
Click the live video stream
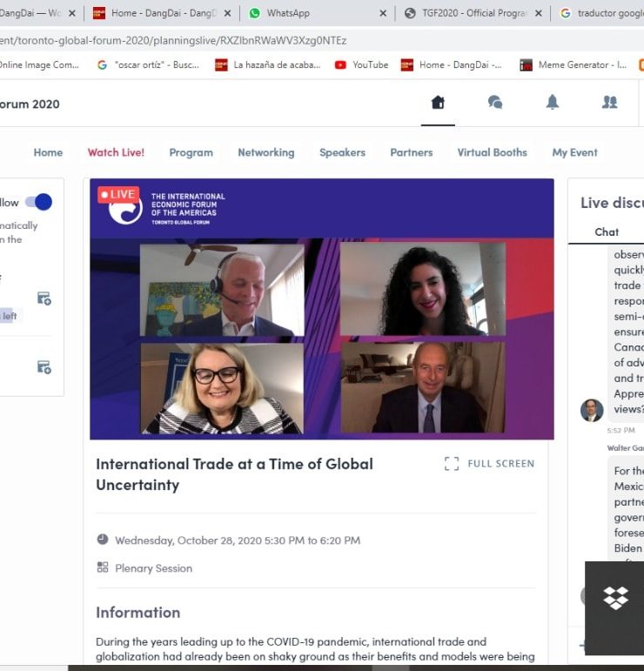click(x=322, y=309)
